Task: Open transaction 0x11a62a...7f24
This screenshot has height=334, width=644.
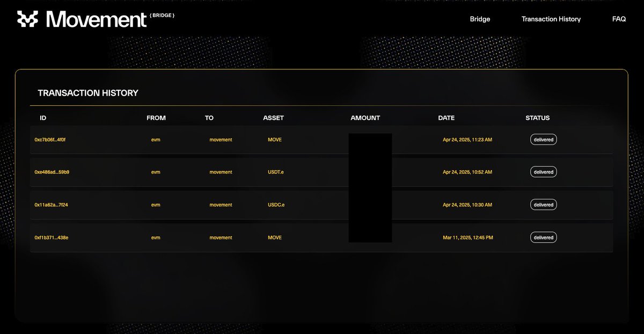Action: 50,205
